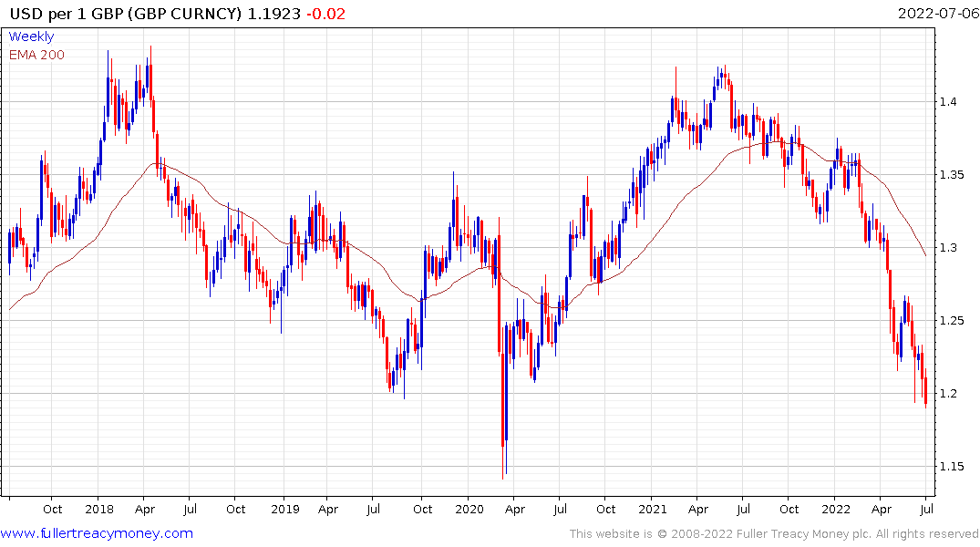Screen dimensions: 980x547
Task: Click the red change value -0.02
Action: pos(325,14)
